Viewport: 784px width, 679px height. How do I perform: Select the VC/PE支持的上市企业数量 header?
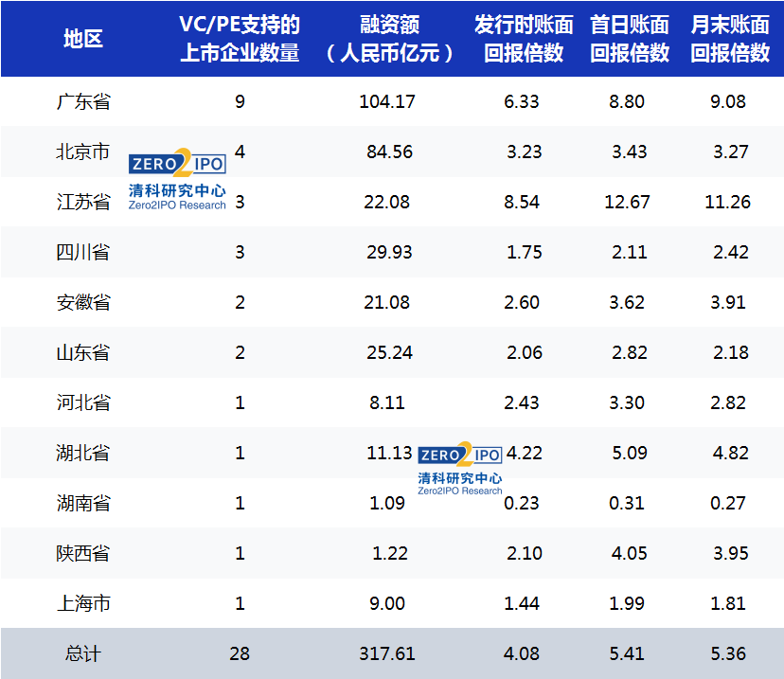point(240,39)
